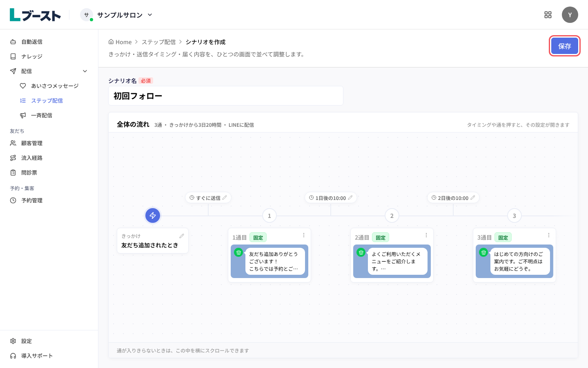Viewport: 588px width, 368px height.
Task: Open 導入サポート in the sidebar
Action: coord(49,356)
